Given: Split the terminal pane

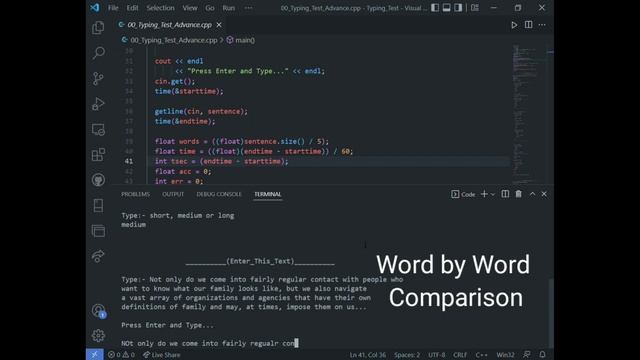Looking at the screenshot, I should coord(505,194).
